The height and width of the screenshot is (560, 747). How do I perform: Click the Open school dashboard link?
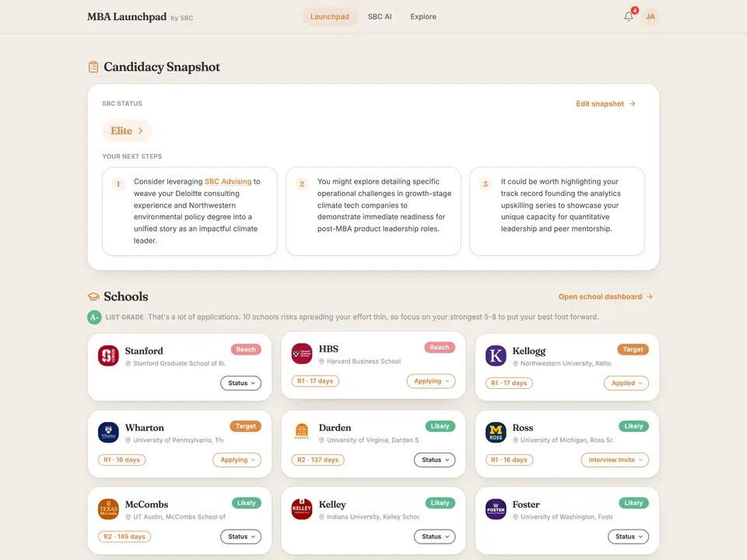[x=605, y=296]
